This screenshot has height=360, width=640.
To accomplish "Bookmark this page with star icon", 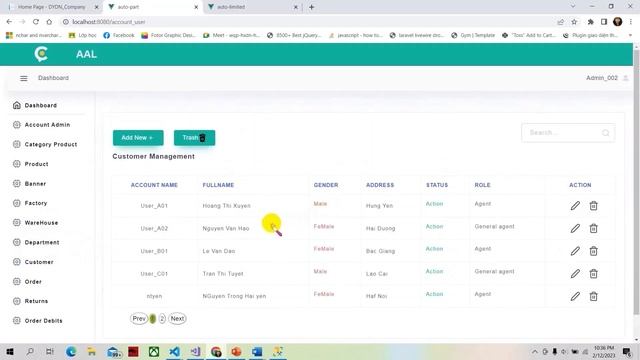I will tap(574, 22).
